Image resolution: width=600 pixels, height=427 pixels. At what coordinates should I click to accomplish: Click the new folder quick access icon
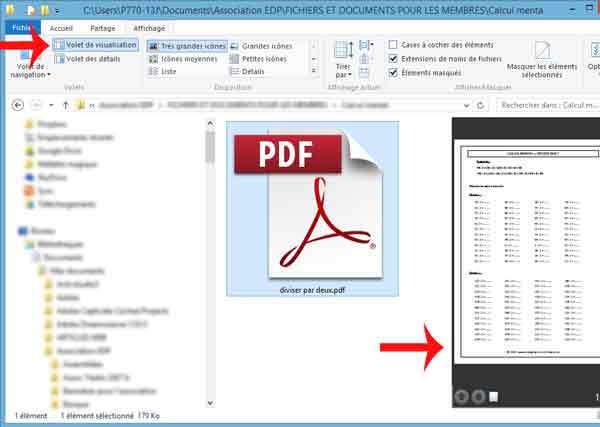44,11
